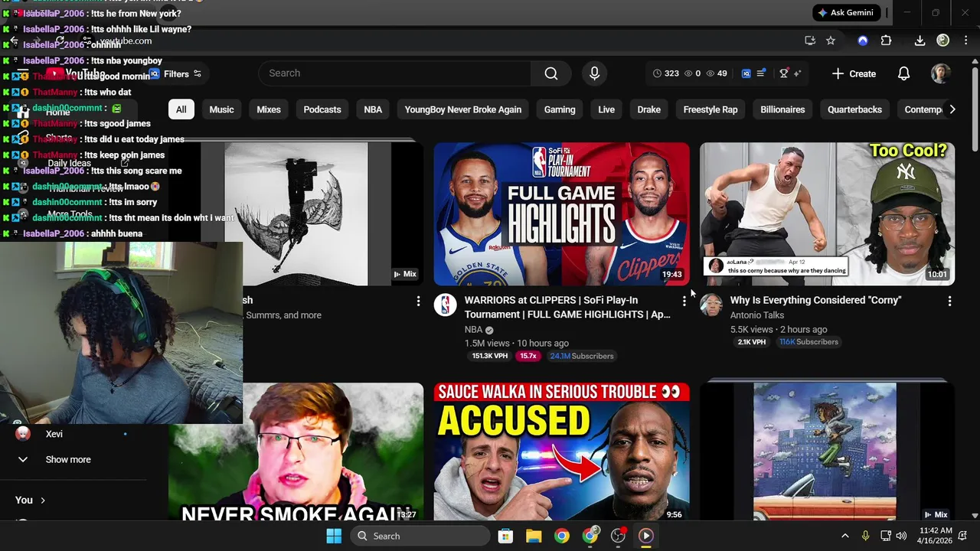Click the Windows Start button

pos(334,536)
